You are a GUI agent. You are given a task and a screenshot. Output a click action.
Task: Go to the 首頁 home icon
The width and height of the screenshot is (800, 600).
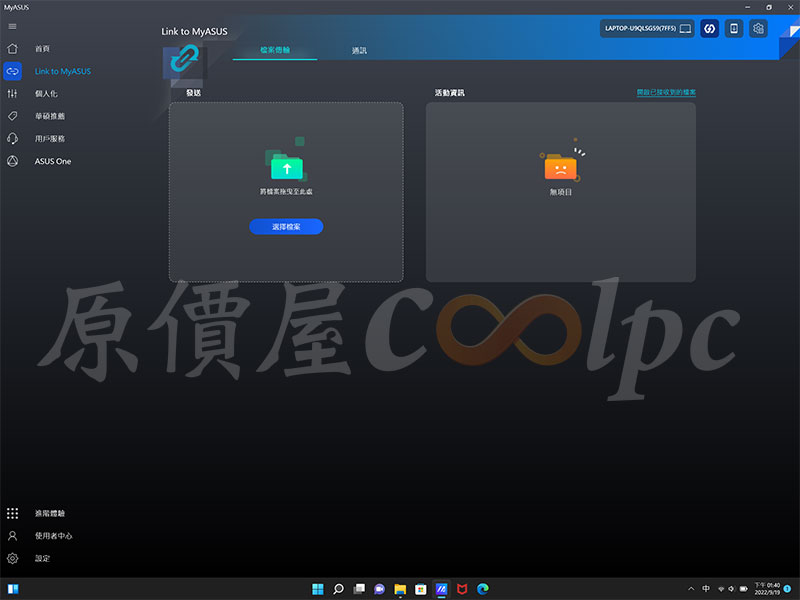coord(12,48)
